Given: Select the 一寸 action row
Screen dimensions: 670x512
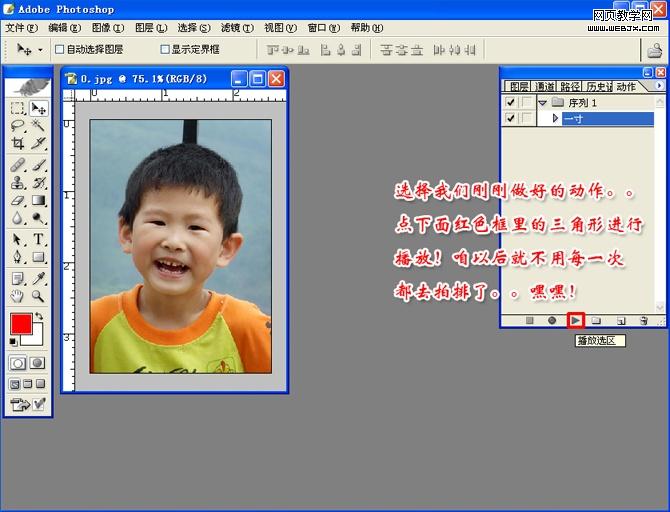Looking at the screenshot, I should (605, 118).
